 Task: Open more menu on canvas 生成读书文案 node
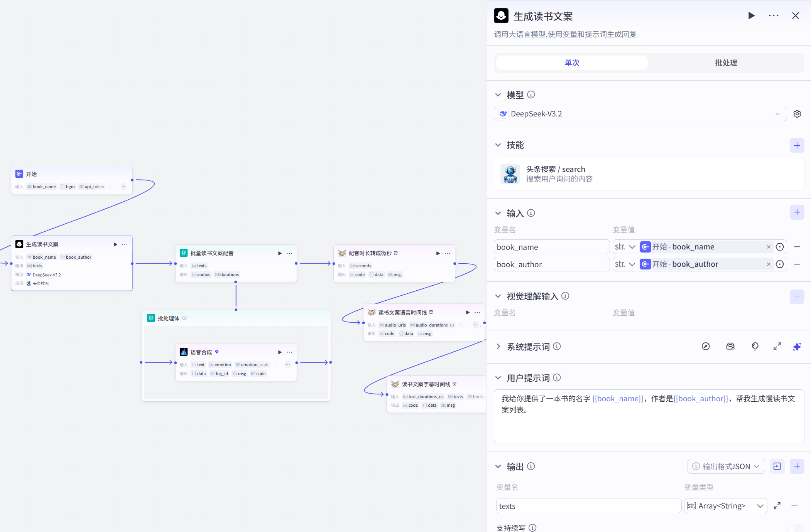click(x=125, y=244)
